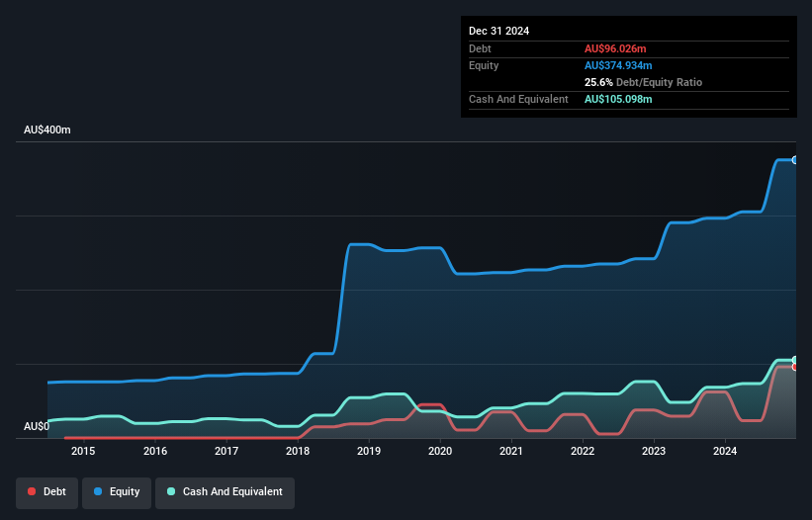This screenshot has height=520, width=812.
Task: Click the red Debt legend dot
Action: (32, 491)
